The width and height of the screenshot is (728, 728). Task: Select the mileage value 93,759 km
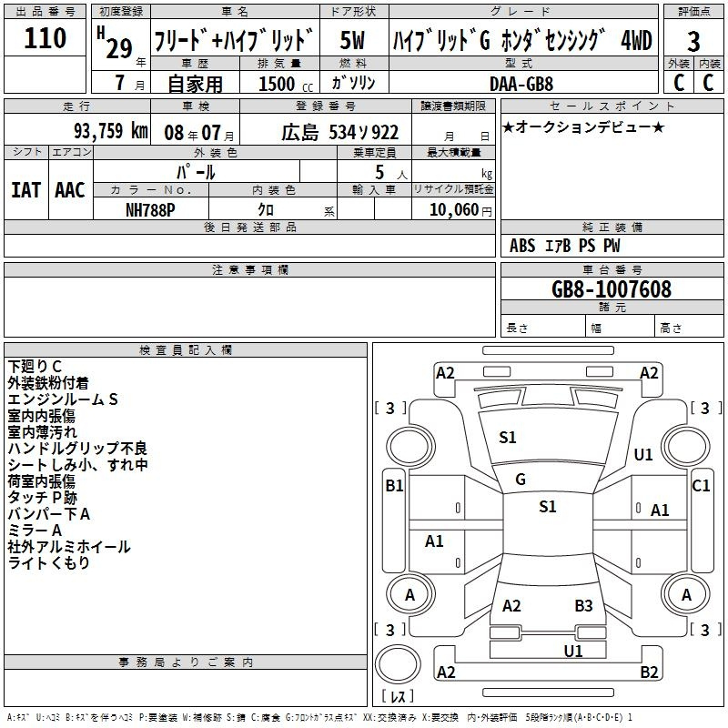[x=110, y=131]
